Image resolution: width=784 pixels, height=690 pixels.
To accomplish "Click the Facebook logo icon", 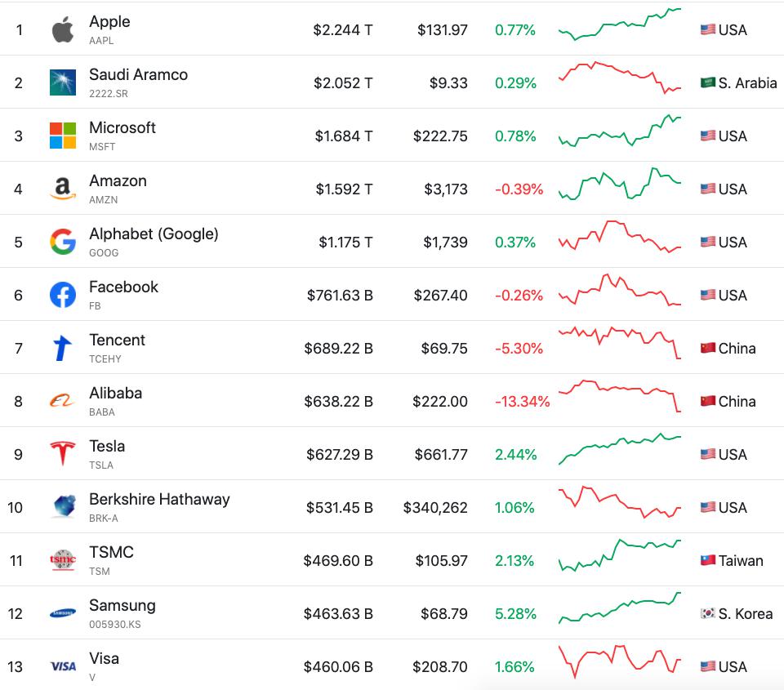I will click(63, 295).
